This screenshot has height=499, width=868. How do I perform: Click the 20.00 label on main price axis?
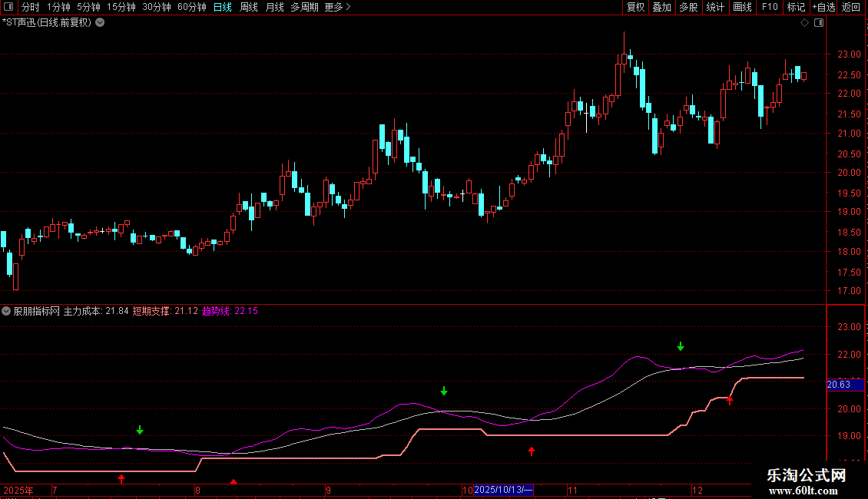click(849, 173)
